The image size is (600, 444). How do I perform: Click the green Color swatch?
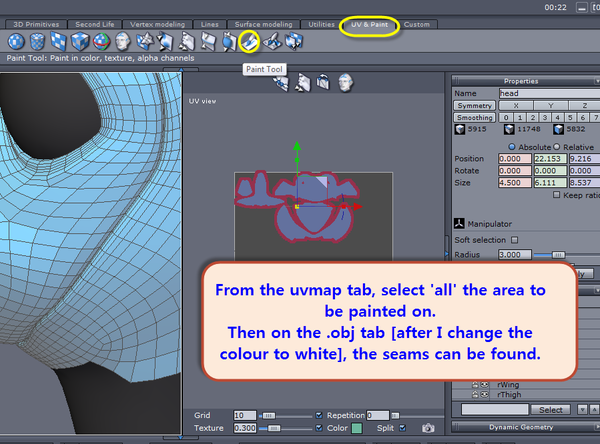(x=357, y=428)
